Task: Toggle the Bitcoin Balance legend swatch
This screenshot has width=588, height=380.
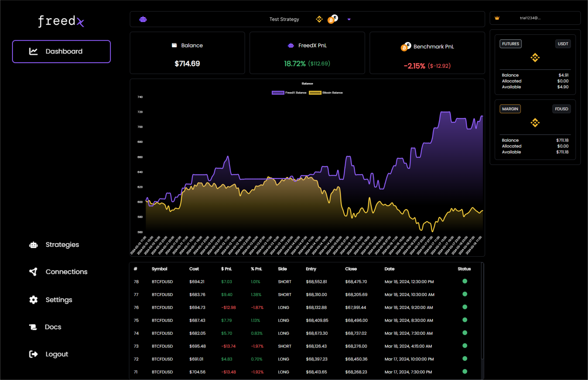Action: tap(315, 93)
